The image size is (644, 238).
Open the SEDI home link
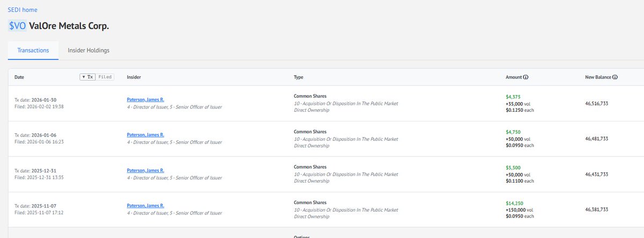pos(23,10)
